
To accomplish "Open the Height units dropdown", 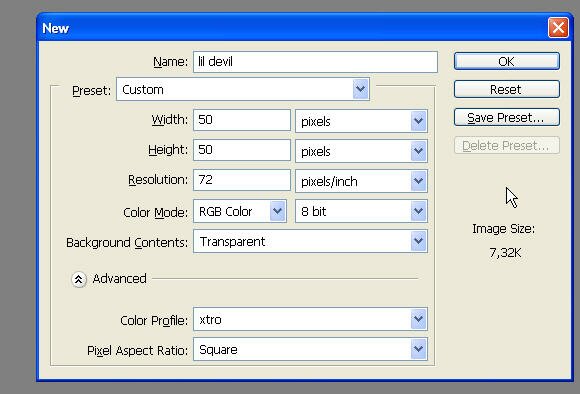I will click(361, 151).
